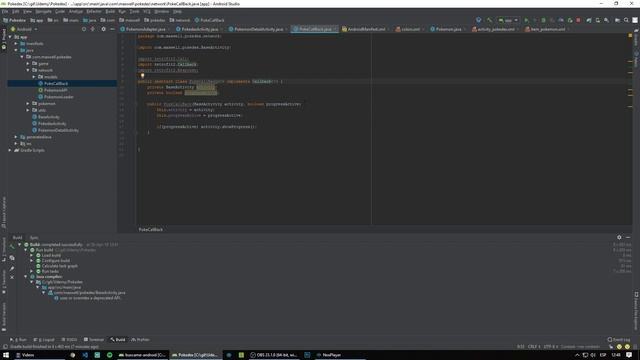Click Attach Debugger to Android Process icon
Screen dimensions: 640x360
coord(570,20)
